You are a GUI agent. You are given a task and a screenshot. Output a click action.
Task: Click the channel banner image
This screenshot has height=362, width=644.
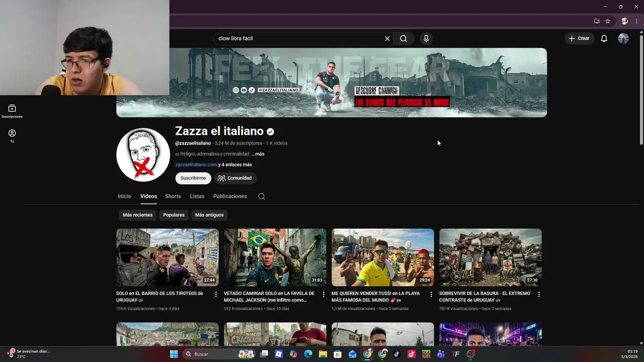[x=332, y=82]
